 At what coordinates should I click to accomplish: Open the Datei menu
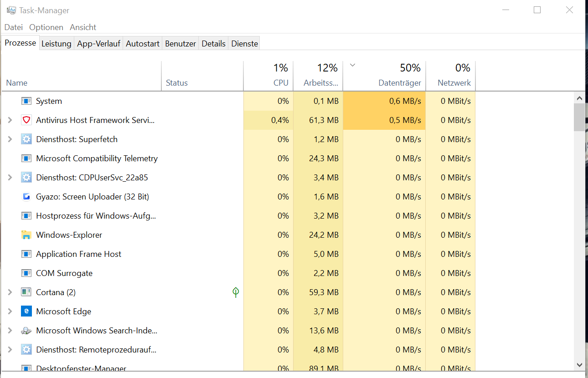(x=14, y=27)
